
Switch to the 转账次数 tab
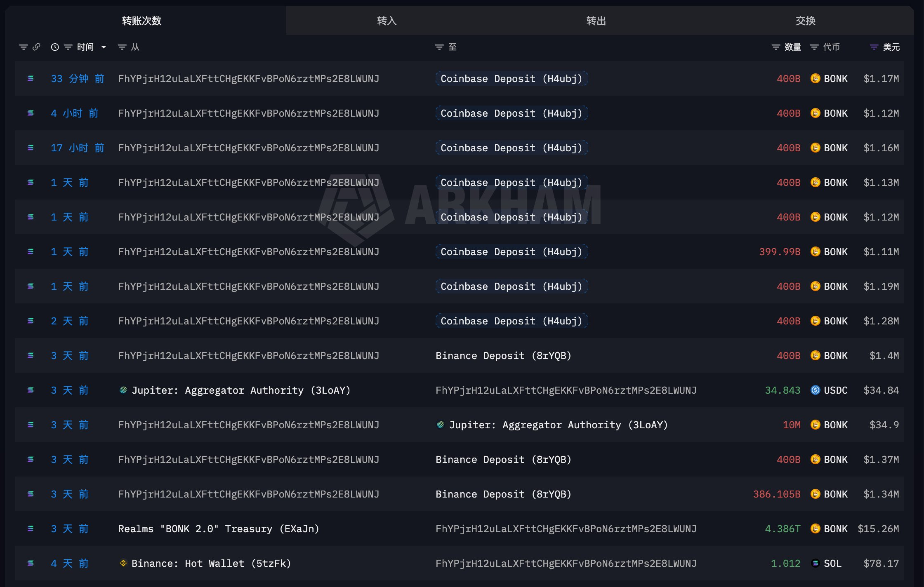click(141, 21)
